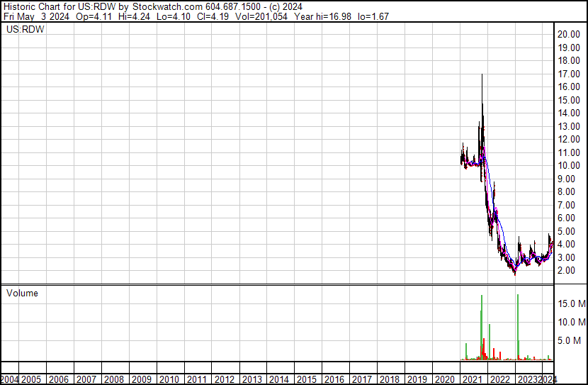The width and height of the screenshot is (588, 385).
Task: Click the 'Year hi=16.98' value
Action: click(323, 16)
